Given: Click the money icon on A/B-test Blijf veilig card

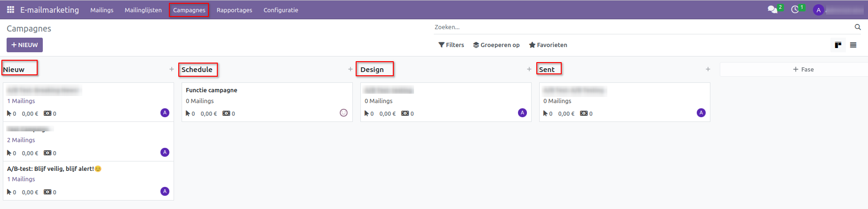Looking at the screenshot, I should point(48,192).
